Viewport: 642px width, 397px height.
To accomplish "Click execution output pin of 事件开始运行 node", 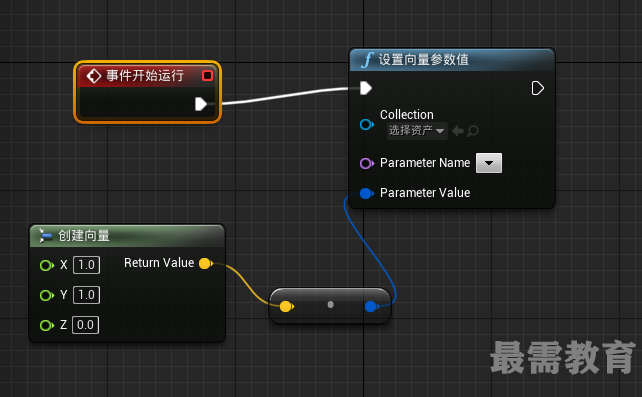I will click(x=201, y=104).
